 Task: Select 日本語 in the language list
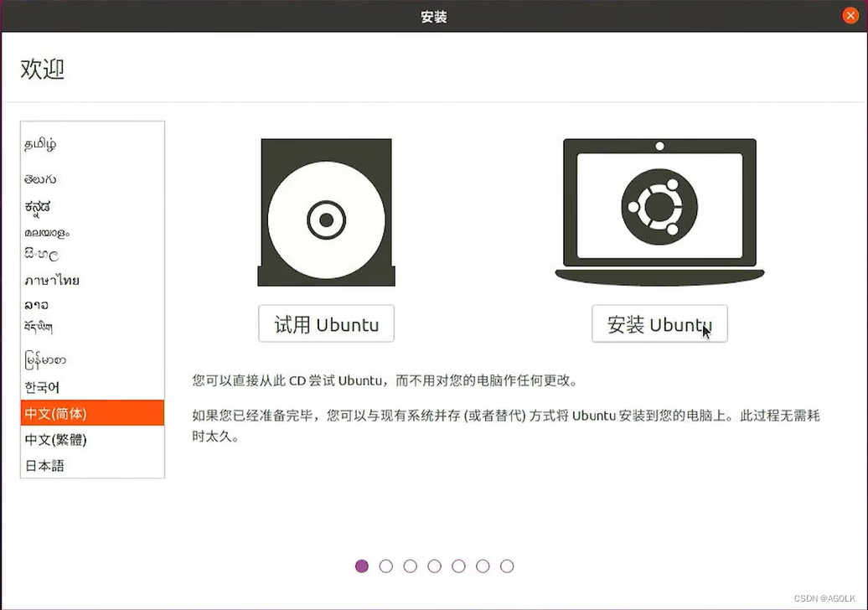(92, 465)
